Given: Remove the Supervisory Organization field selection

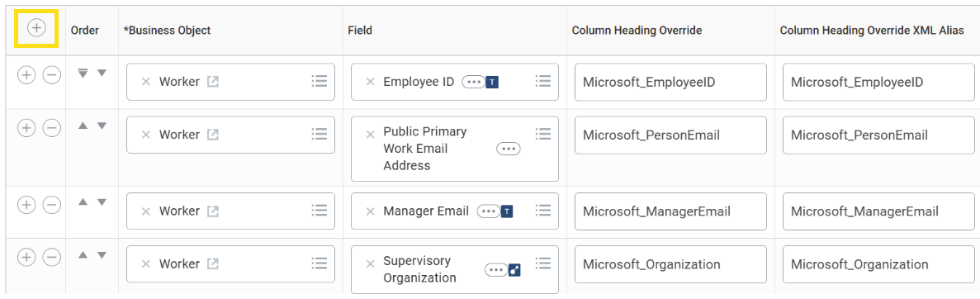Looking at the screenshot, I should point(370,264).
